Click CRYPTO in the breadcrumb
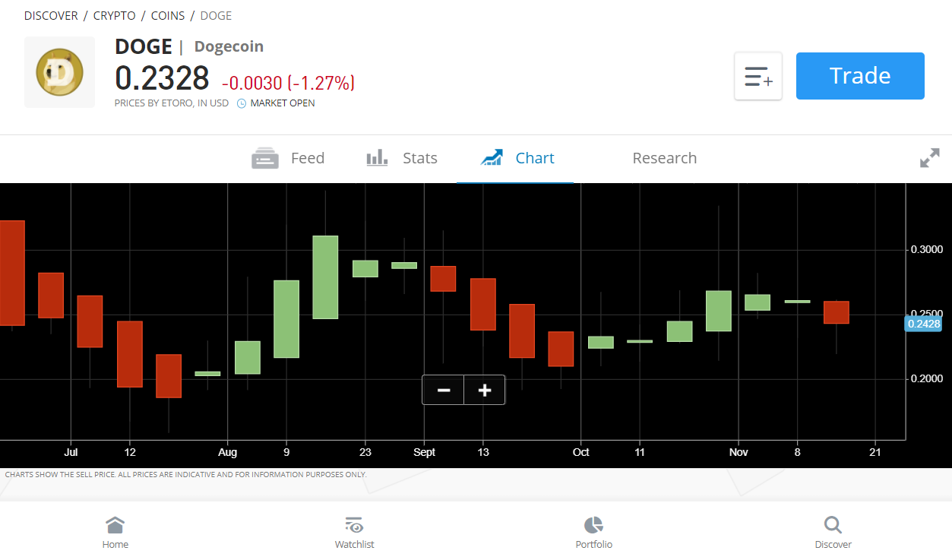Viewport: 952px width, 560px height. pos(114,15)
